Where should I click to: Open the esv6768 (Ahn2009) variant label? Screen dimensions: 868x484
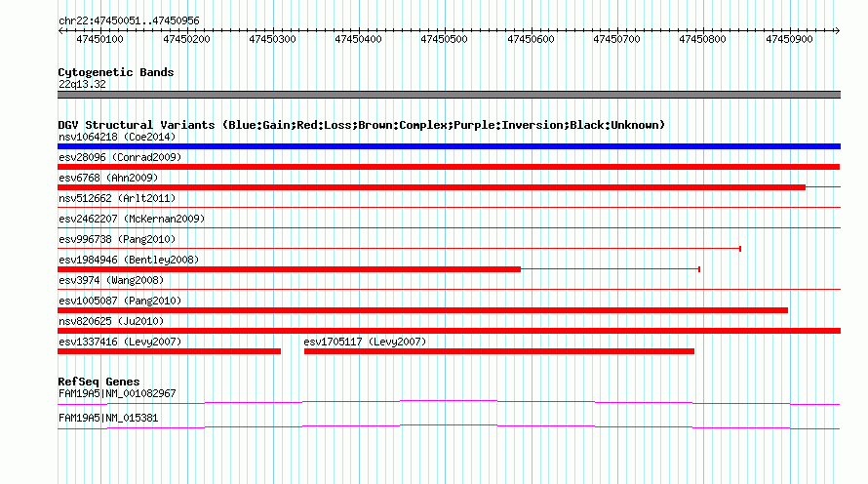108,178
